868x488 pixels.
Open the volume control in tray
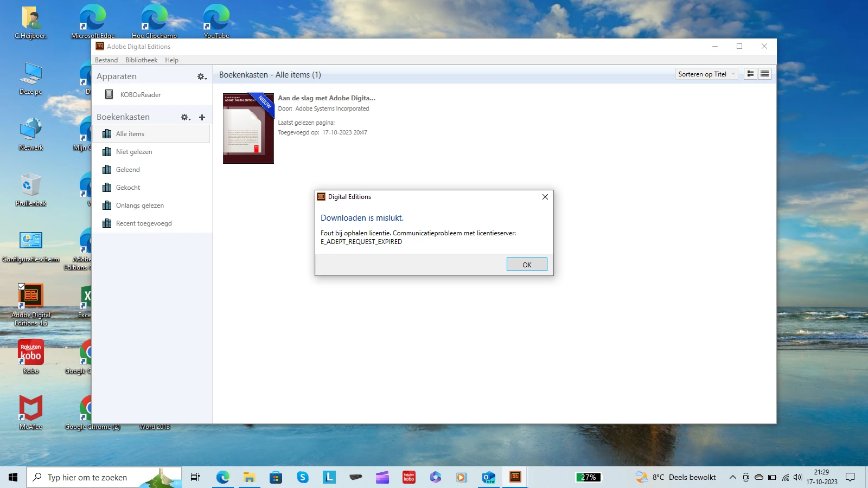797,477
